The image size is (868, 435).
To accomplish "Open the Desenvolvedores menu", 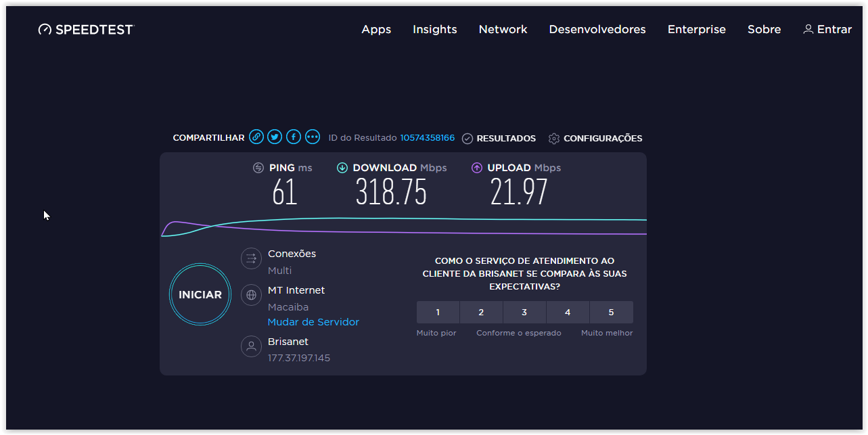I will click(597, 29).
